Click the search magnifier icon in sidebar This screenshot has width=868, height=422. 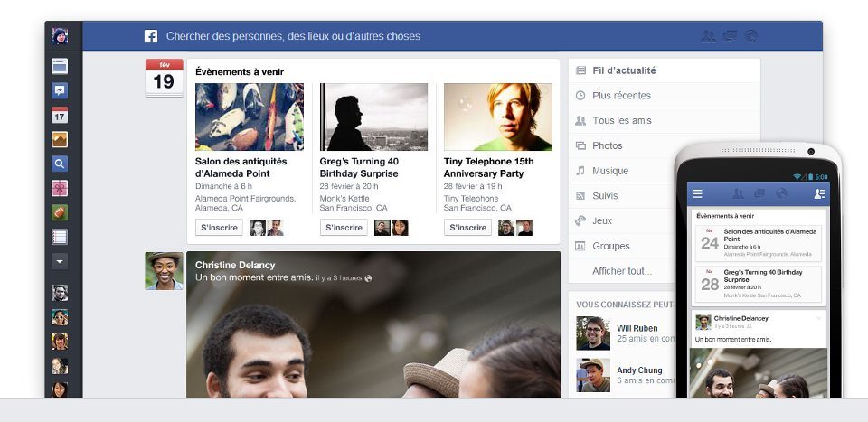[x=60, y=164]
